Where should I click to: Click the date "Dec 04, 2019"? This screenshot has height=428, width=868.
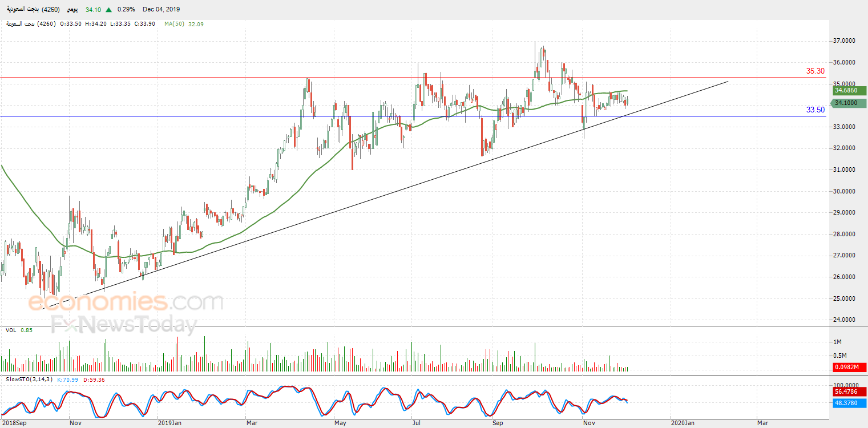(x=162, y=10)
